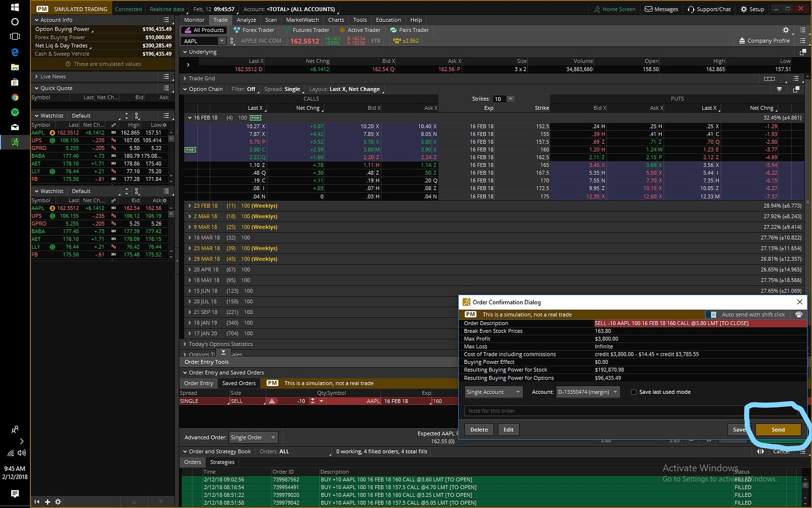The height and width of the screenshot is (508, 812).
Task: Open the Monitor tab
Action: (x=194, y=20)
